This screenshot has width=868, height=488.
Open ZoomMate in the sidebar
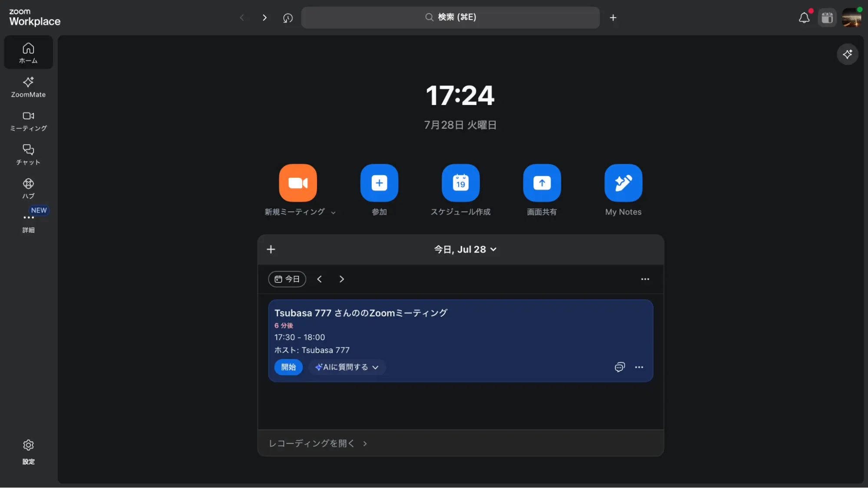tap(28, 87)
